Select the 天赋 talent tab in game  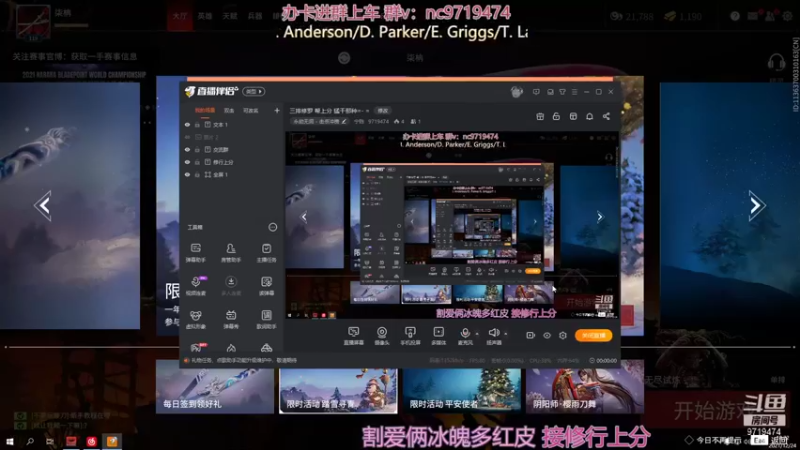(x=230, y=16)
